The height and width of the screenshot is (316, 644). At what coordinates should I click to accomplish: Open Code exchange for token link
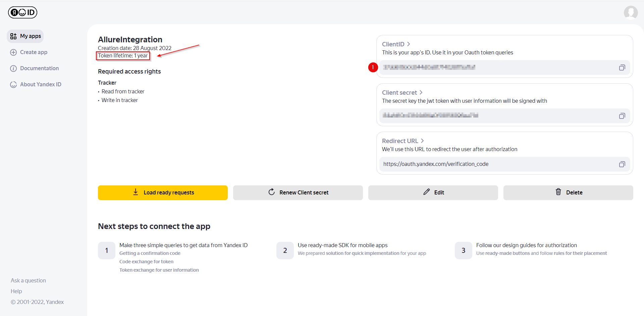146,262
